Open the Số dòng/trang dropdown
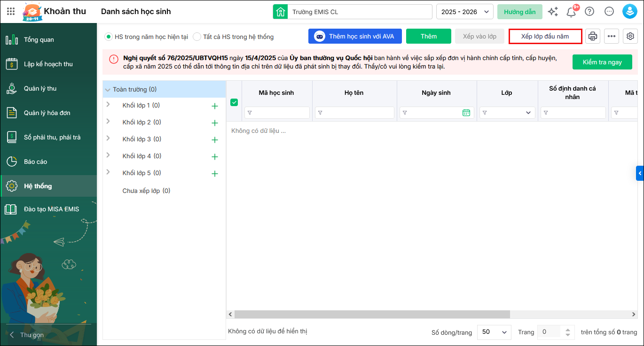 click(494, 332)
